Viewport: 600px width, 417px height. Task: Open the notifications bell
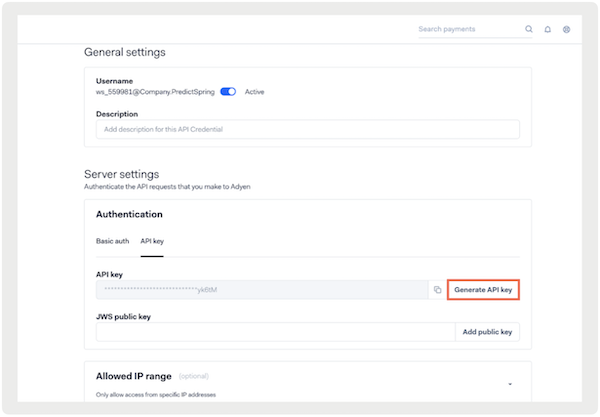tap(548, 29)
